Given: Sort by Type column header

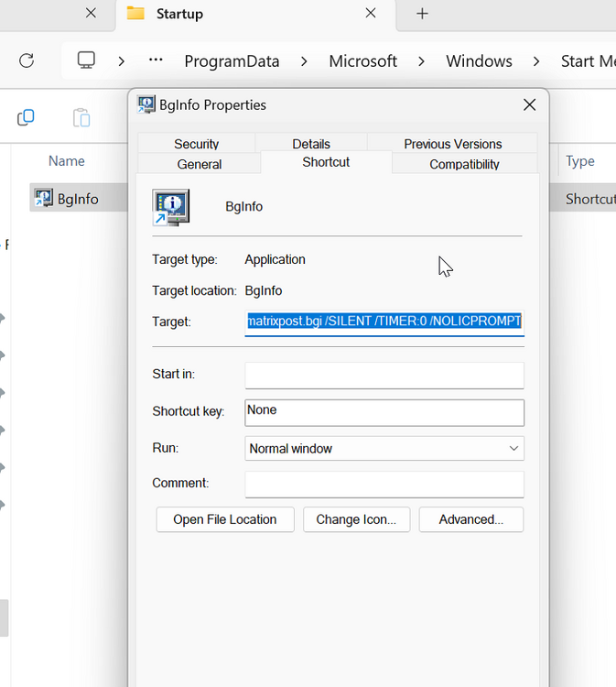Looking at the screenshot, I should (x=579, y=161).
